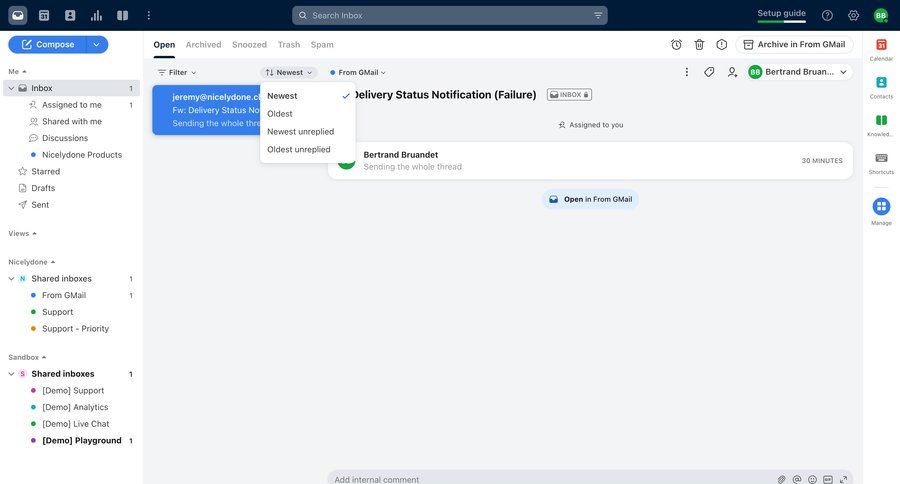Switch to the Trash tab

(x=289, y=44)
